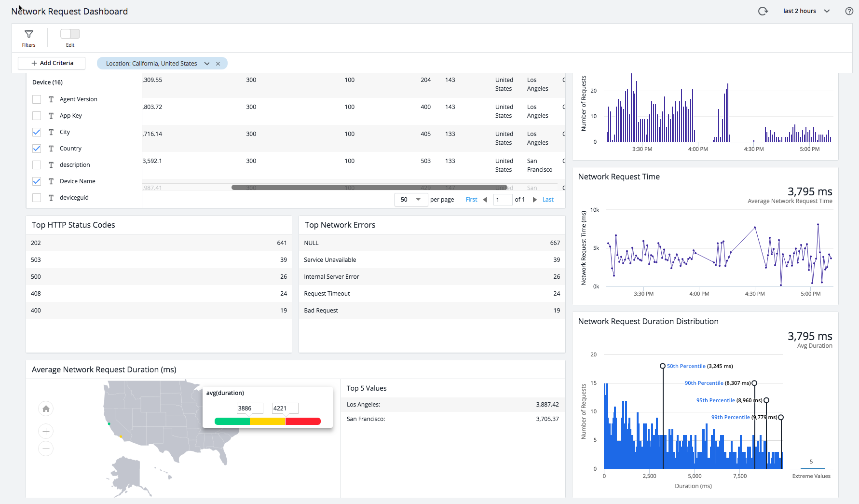Image resolution: width=859 pixels, height=504 pixels.
Task: Open the 50 per page dropdown
Action: (x=411, y=200)
